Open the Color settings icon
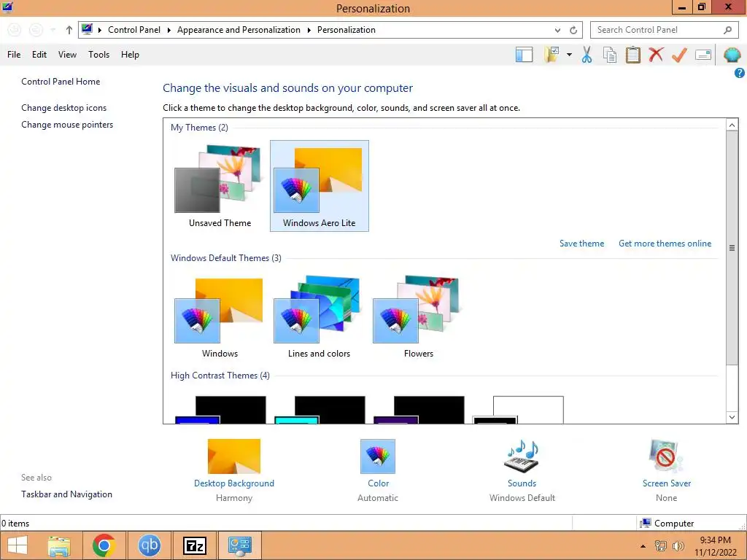Viewport: 747px width, 560px height. (378, 456)
